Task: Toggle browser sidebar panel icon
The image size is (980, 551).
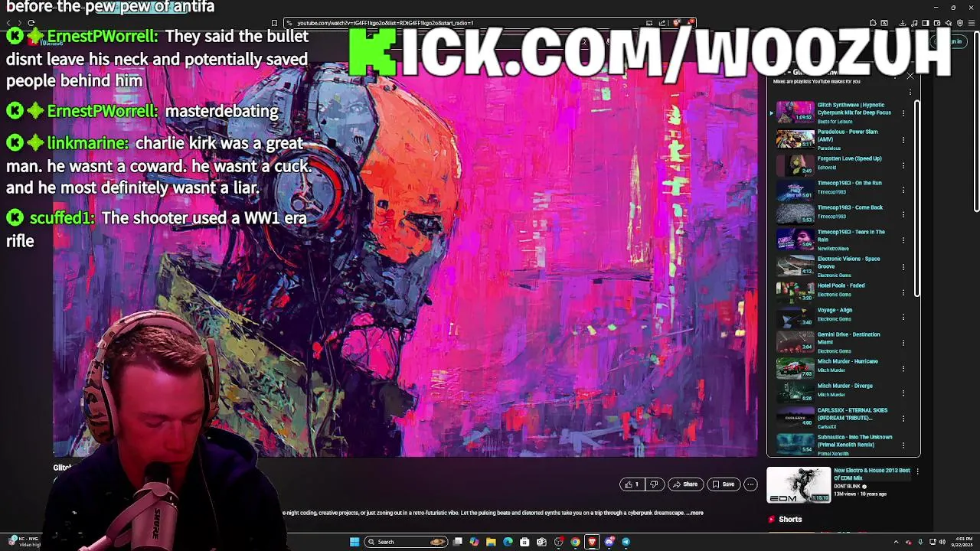Action: coord(926,23)
